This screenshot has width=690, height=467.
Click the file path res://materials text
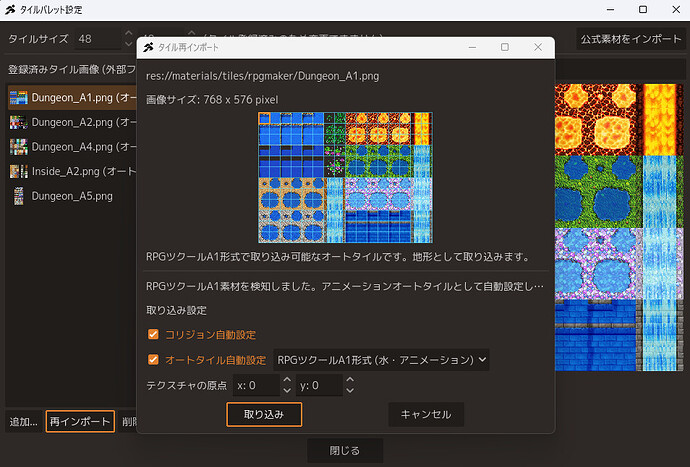click(262, 76)
